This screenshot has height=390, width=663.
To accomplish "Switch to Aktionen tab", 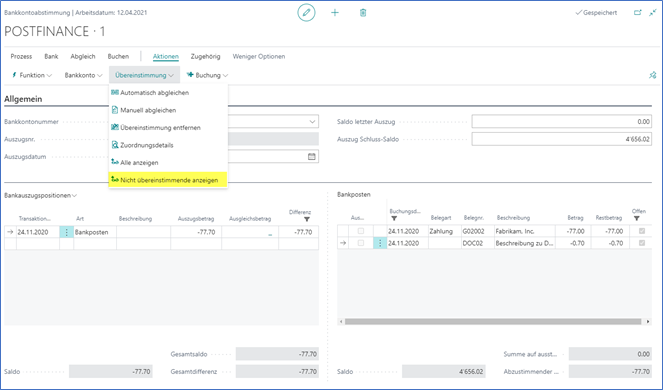I will pyautogui.click(x=166, y=56).
